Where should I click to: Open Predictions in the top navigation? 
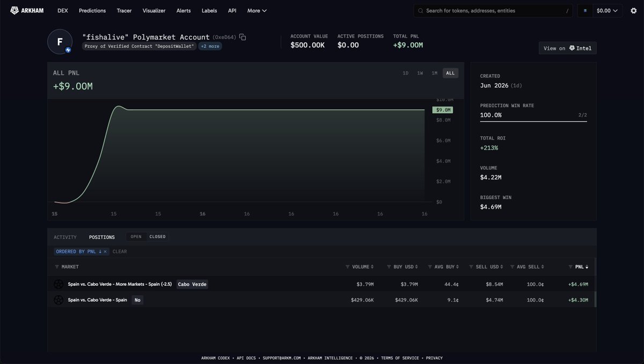point(92,10)
